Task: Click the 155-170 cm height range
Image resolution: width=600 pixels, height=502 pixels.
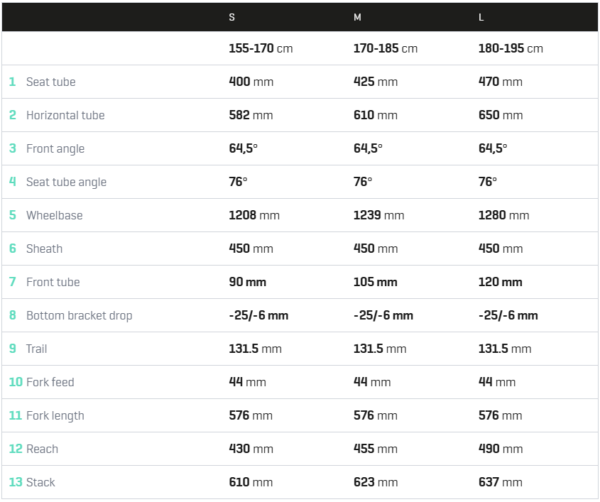Action: pos(261,48)
